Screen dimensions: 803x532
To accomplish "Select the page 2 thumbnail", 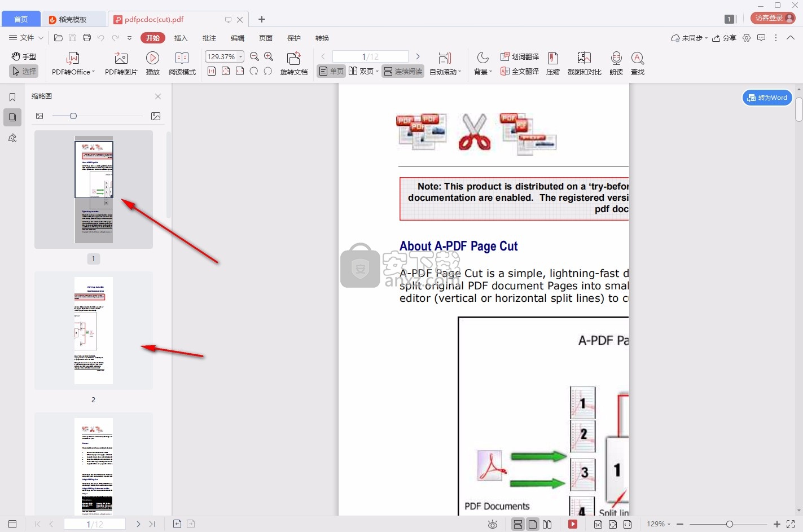I will coord(94,331).
